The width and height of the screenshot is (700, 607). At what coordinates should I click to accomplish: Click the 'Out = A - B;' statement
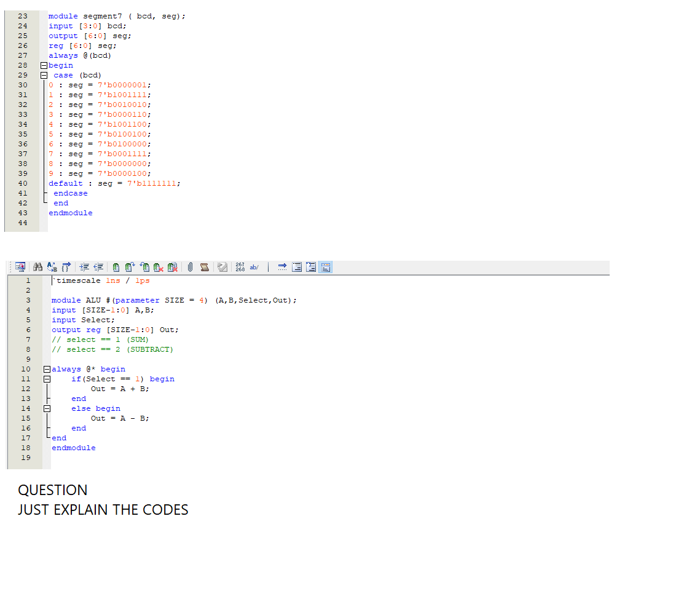click(x=120, y=419)
